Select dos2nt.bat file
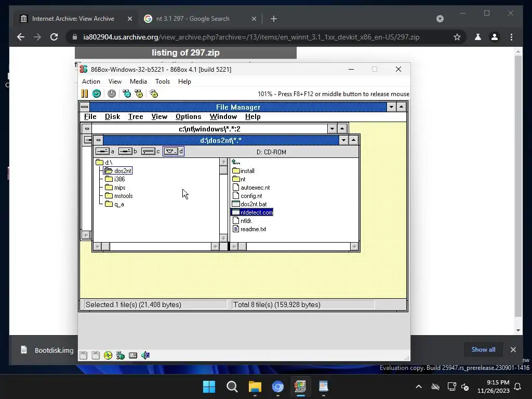Viewport: 532px width, 399px height. (x=249, y=204)
